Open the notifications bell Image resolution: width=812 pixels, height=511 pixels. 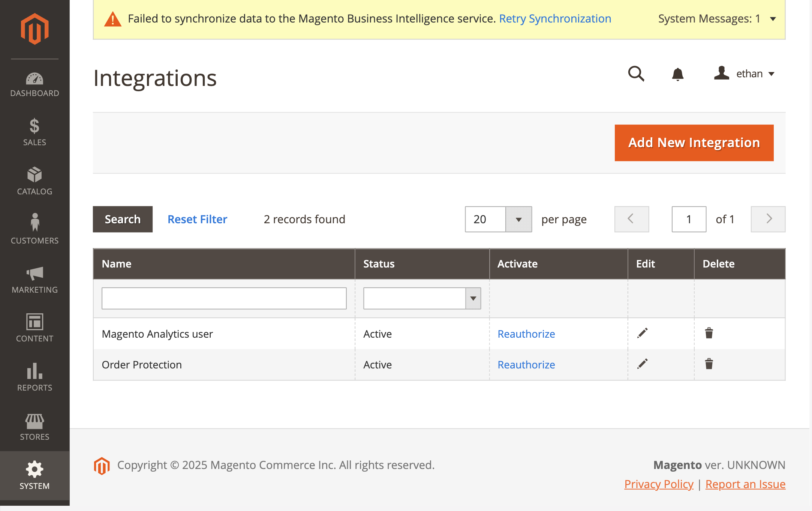(x=677, y=74)
